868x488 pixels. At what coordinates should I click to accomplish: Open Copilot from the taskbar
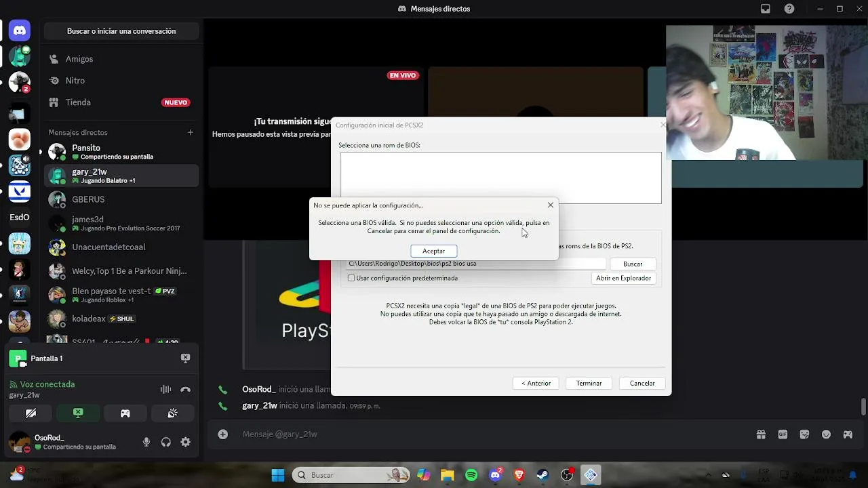coord(424,475)
